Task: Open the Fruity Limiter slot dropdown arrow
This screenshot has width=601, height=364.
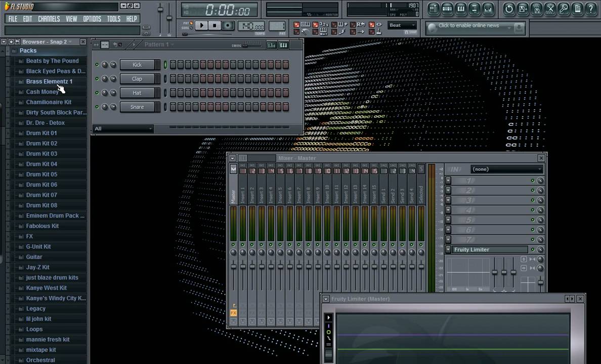Action: pos(448,249)
